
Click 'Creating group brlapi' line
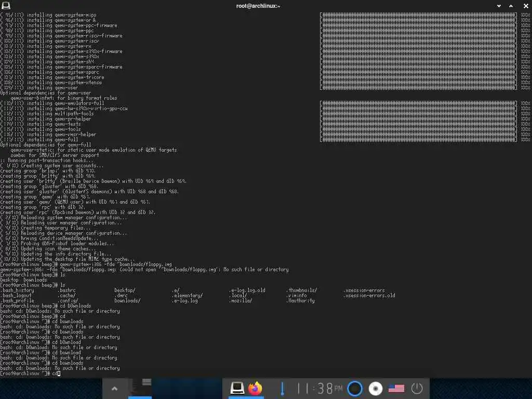pyautogui.click(x=48, y=170)
